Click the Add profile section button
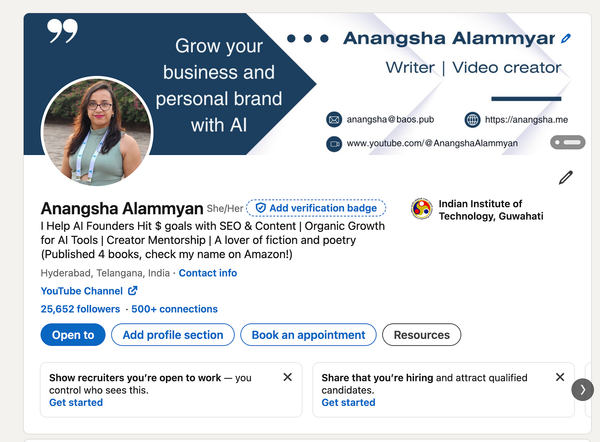Viewport: 600px width, 442px height. 173,335
